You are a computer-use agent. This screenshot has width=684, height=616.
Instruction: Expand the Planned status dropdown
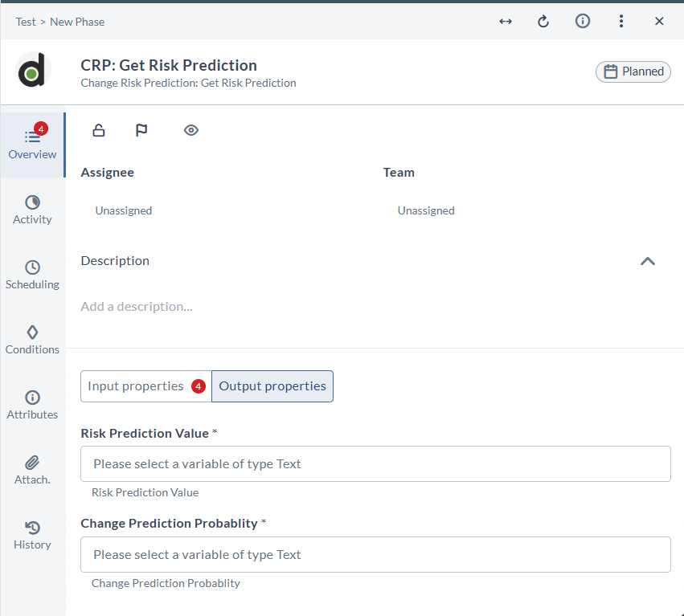pyautogui.click(x=633, y=71)
